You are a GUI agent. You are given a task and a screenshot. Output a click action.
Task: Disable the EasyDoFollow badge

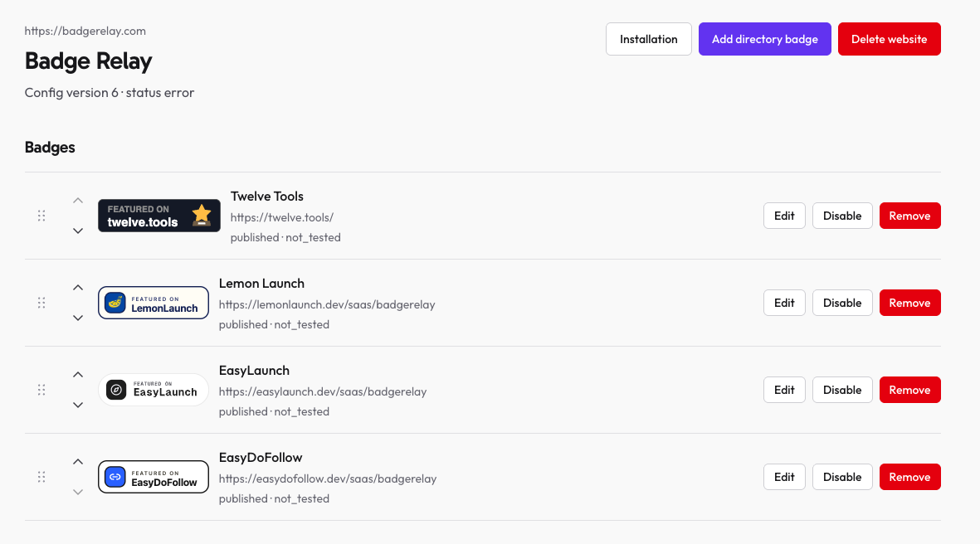coord(842,477)
